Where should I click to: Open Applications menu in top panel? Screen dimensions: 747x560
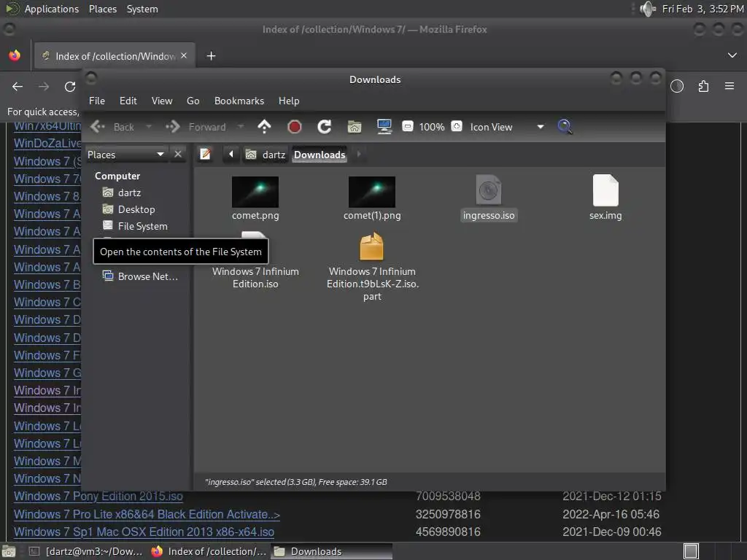(52, 9)
